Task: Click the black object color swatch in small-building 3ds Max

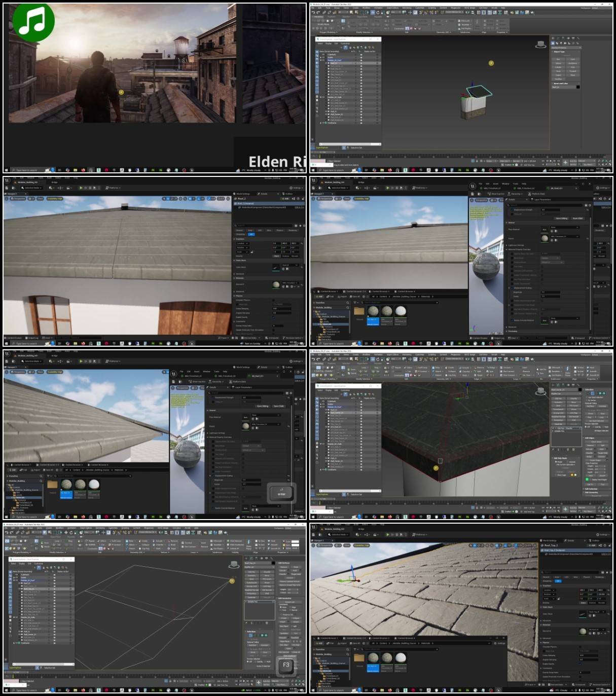Action: pos(577,87)
